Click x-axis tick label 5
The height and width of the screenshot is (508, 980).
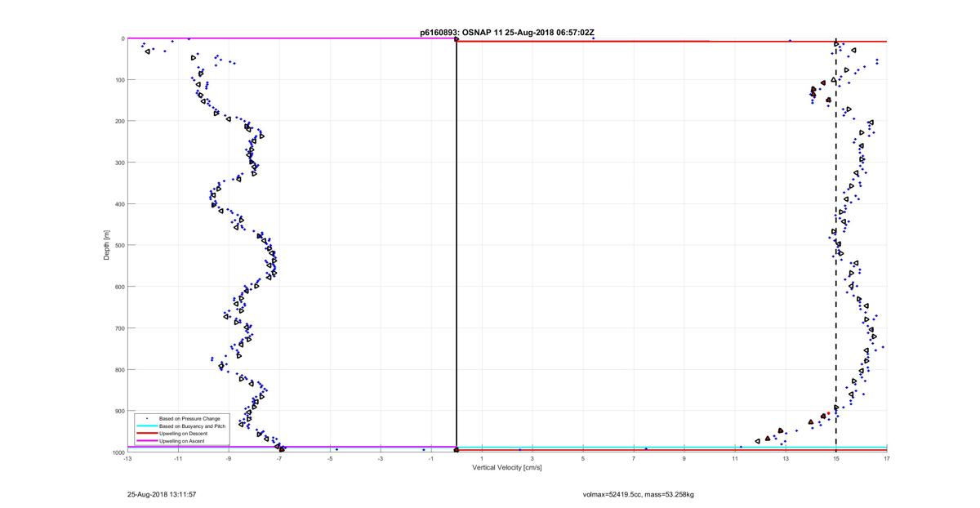(583, 458)
